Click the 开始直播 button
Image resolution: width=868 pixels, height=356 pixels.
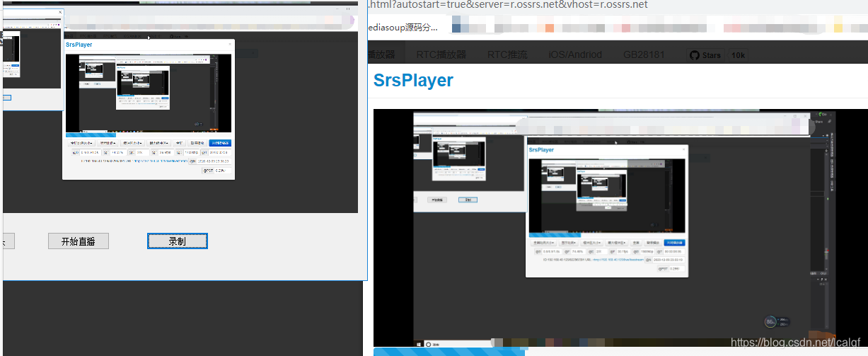79,241
